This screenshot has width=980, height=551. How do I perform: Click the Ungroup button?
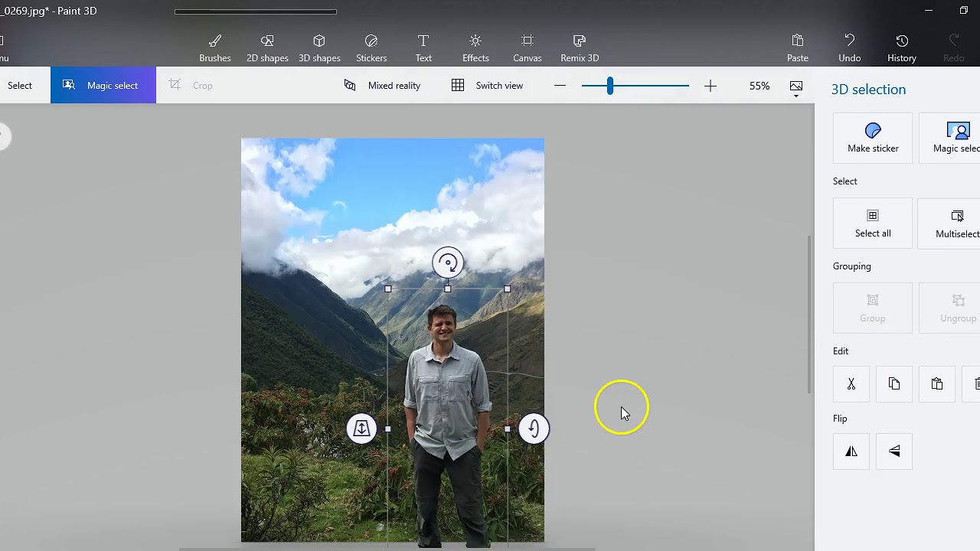(x=949, y=308)
